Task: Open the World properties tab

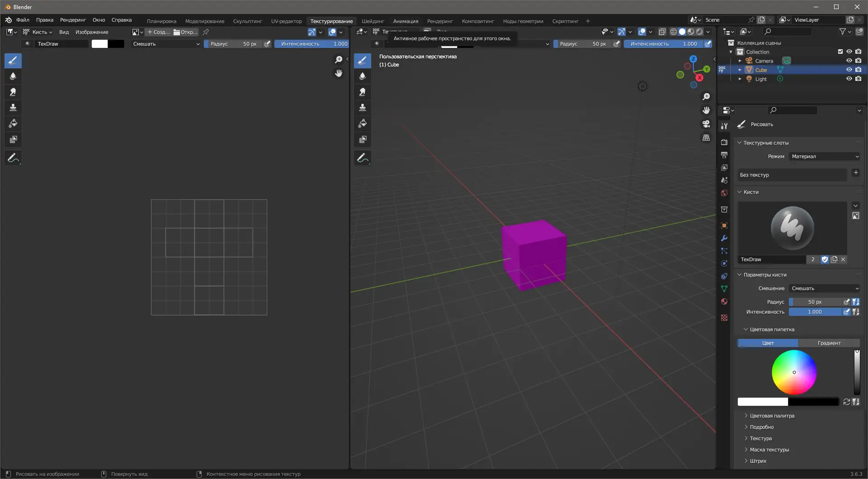Action: (724, 193)
